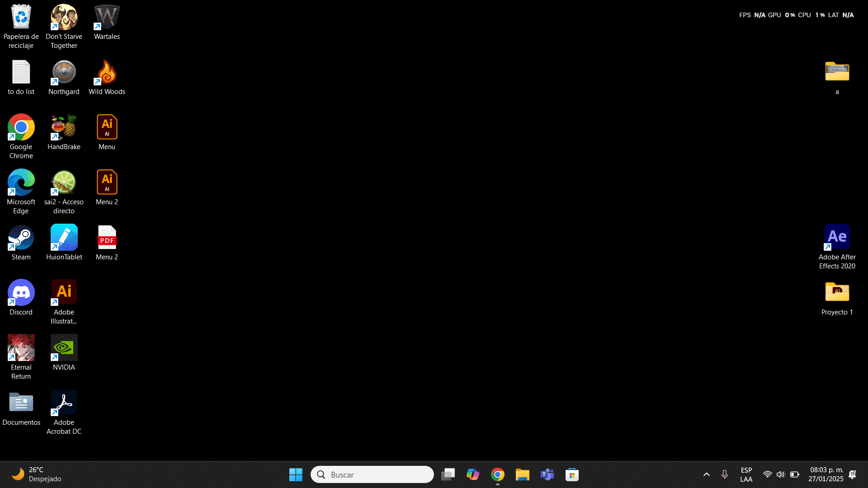This screenshot has height=488, width=868.
Task: Open the clock and date panel
Action: (826, 474)
